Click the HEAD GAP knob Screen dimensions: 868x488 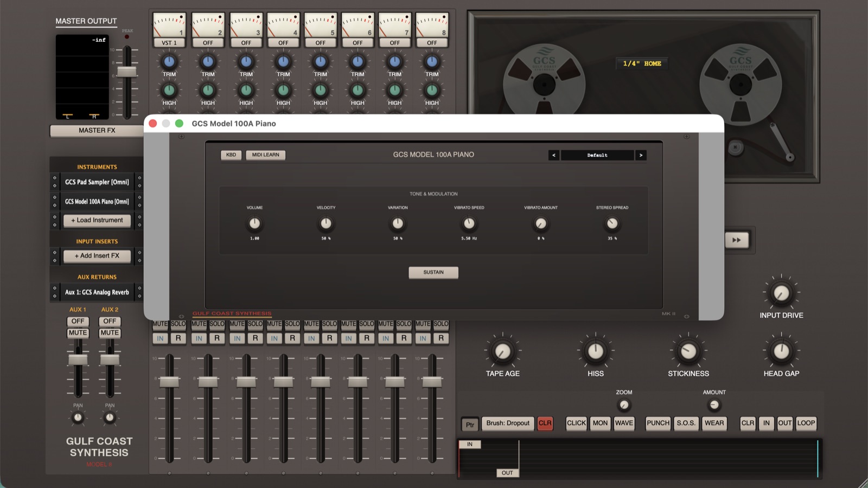[x=781, y=351]
